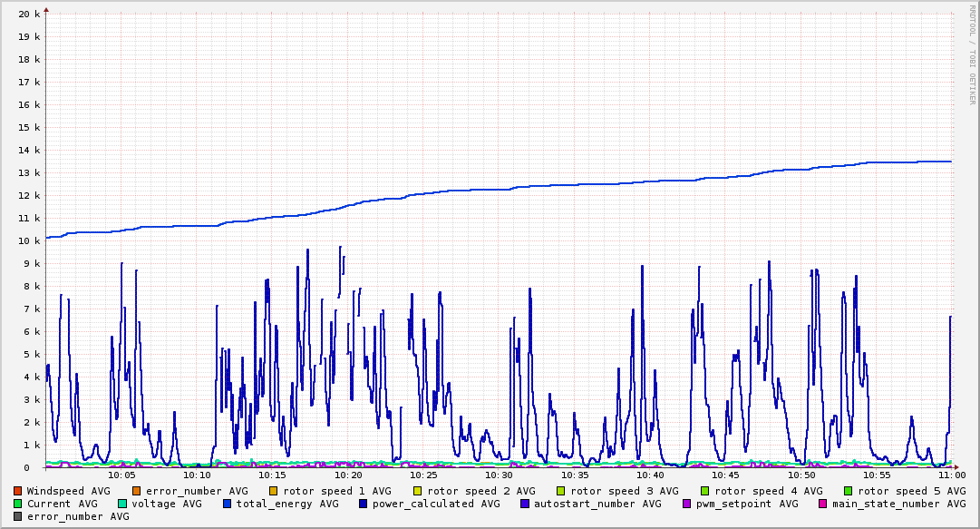
Task: Select the blue total_energy AVG swatch
Action: tap(228, 504)
